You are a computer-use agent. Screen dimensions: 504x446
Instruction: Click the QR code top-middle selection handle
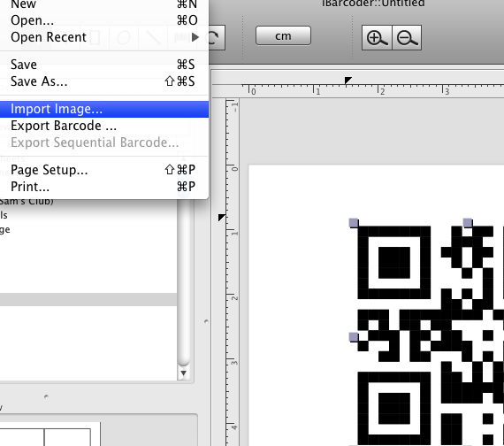click(468, 223)
